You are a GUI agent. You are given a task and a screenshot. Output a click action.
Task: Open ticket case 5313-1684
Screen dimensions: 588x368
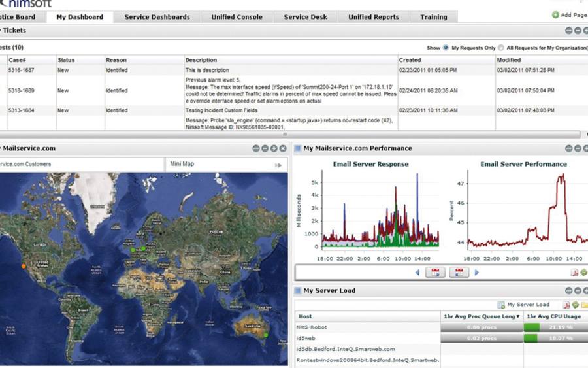pyautogui.click(x=22, y=110)
